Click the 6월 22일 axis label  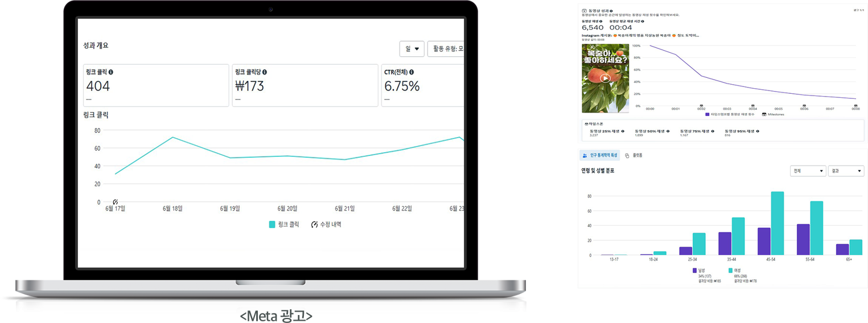click(x=402, y=209)
